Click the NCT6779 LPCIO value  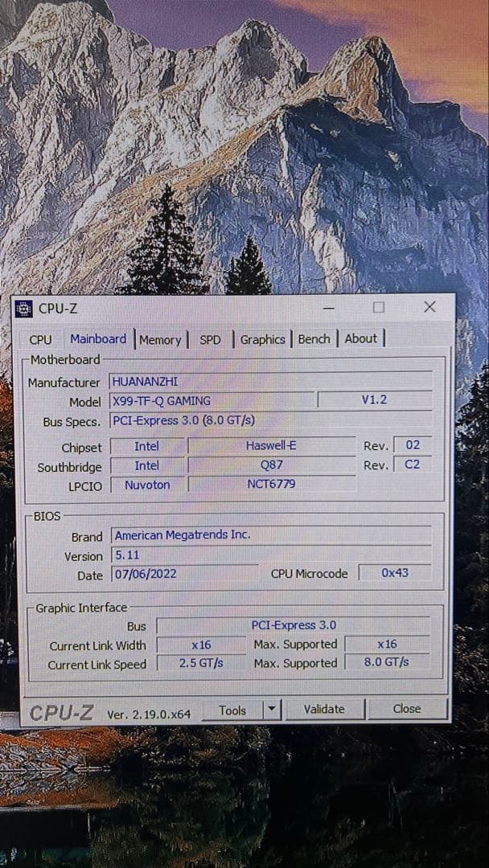271,485
